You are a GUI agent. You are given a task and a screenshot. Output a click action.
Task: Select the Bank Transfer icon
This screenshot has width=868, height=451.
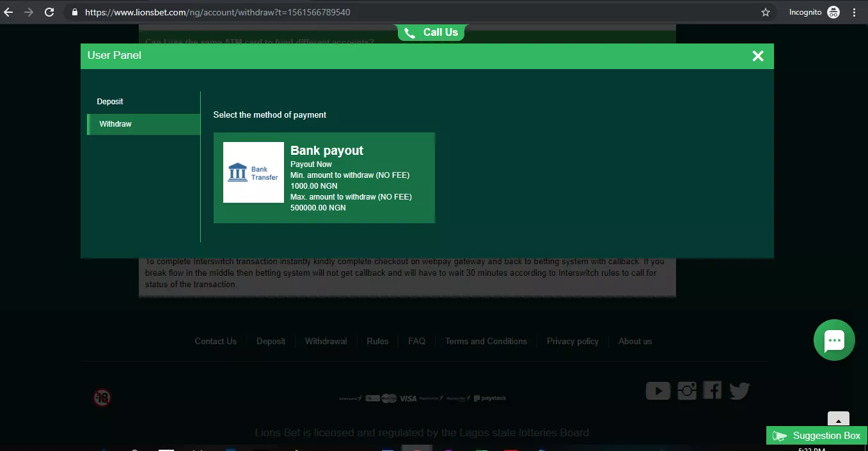coord(253,173)
